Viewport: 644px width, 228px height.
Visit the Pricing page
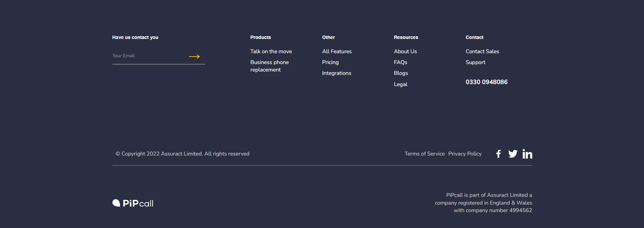pyautogui.click(x=330, y=62)
